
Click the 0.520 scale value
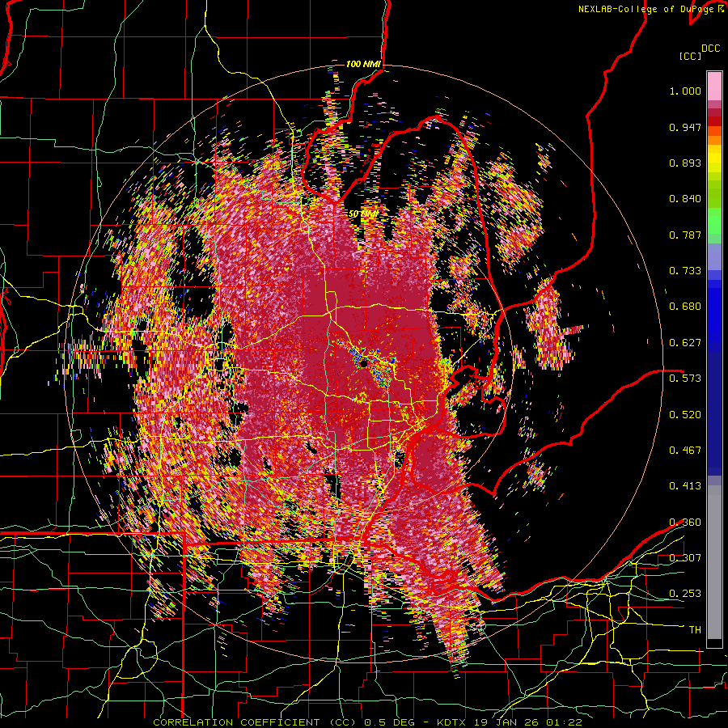click(x=685, y=415)
